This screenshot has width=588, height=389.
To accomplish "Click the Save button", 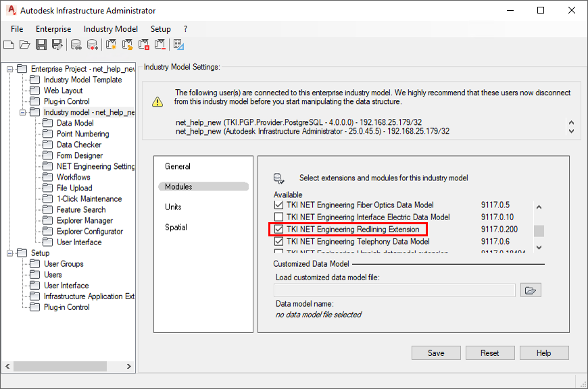I will pos(436,353).
